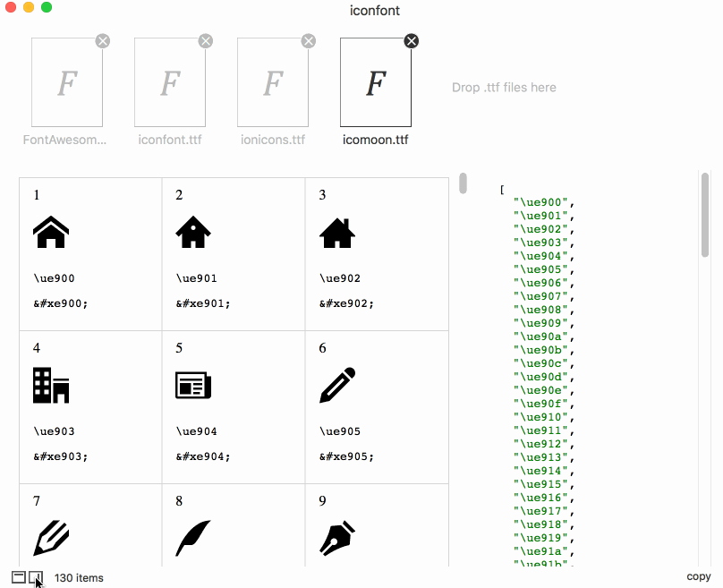Select the home icon in cell 2
Image resolution: width=723 pixels, height=588 pixels.
[x=193, y=232]
